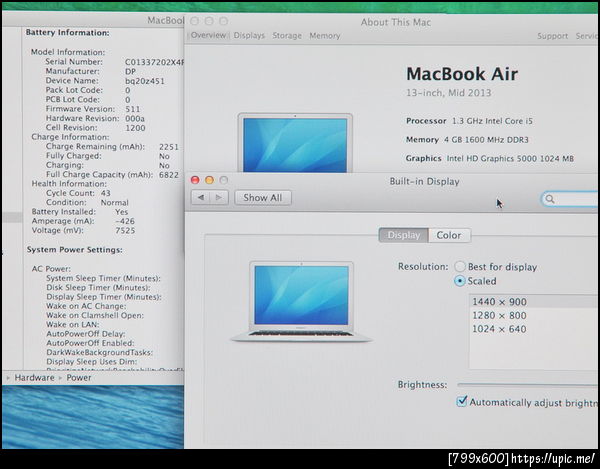Click the Battery Installed value Yes
The width and height of the screenshot is (600, 469).
[x=122, y=212]
